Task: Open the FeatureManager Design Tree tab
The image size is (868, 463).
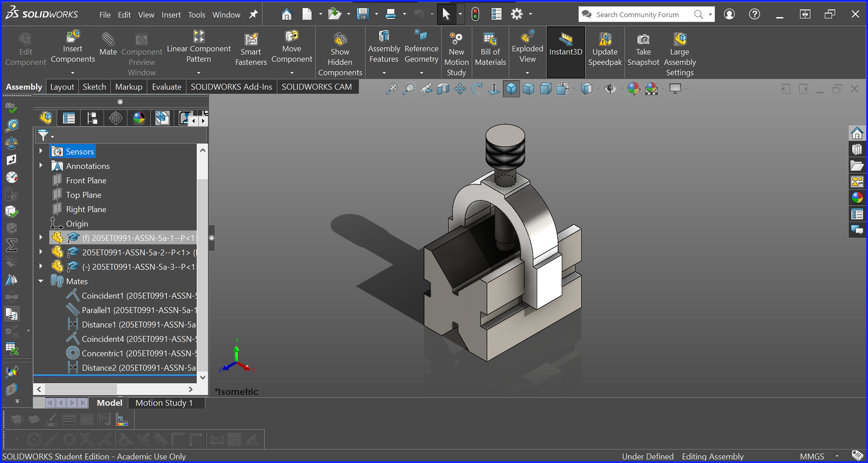Action: 46,118
